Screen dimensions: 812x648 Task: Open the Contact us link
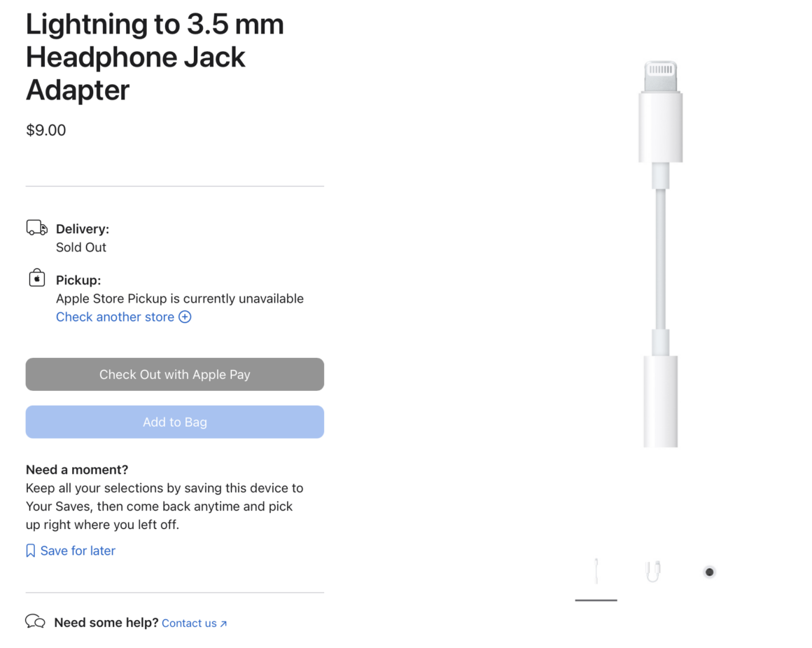pyautogui.click(x=189, y=623)
